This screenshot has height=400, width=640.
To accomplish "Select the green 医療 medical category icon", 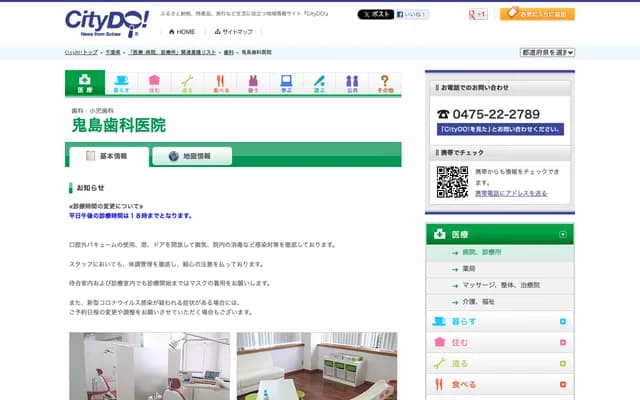I will pos(85,83).
